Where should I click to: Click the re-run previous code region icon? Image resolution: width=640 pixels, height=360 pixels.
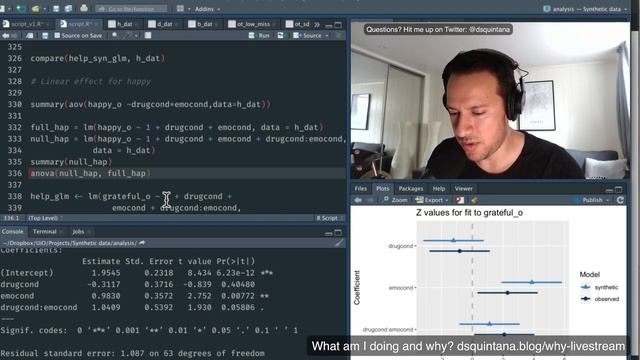click(281, 36)
